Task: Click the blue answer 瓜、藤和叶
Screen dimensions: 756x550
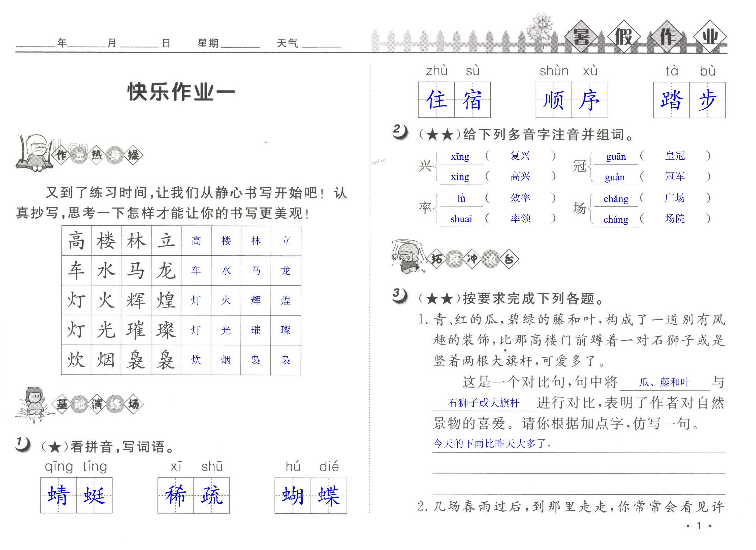Action: tap(664, 382)
